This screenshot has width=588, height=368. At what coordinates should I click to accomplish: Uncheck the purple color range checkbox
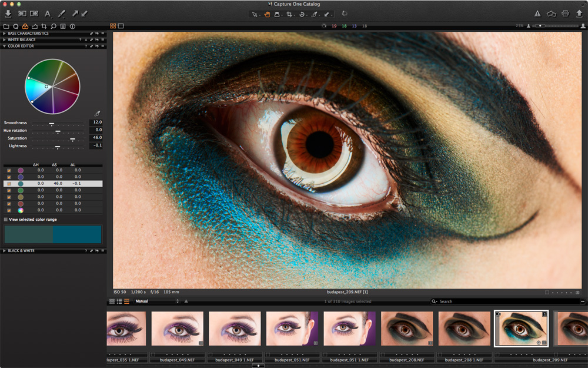[x=8, y=170]
